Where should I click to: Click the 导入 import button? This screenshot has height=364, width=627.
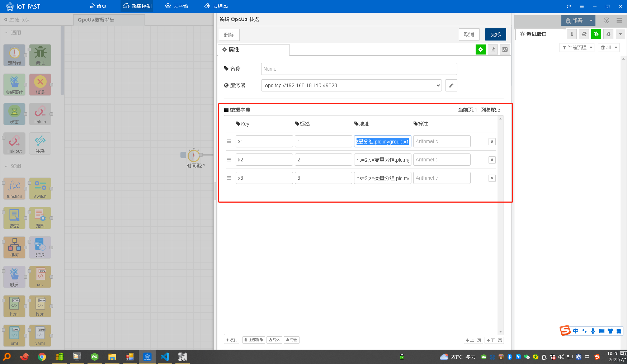pos(274,340)
